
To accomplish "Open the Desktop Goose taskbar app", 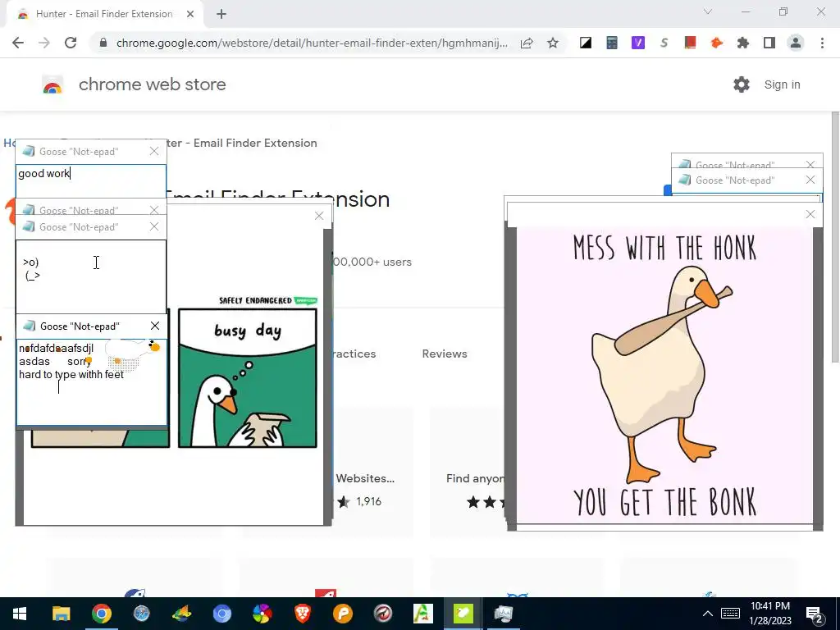I will click(463, 614).
